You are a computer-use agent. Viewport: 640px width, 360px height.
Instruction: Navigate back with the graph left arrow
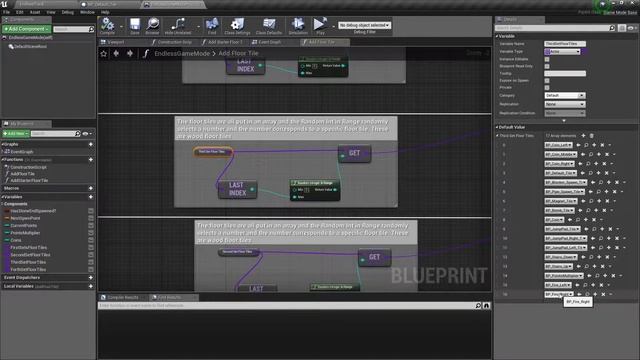[116, 53]
